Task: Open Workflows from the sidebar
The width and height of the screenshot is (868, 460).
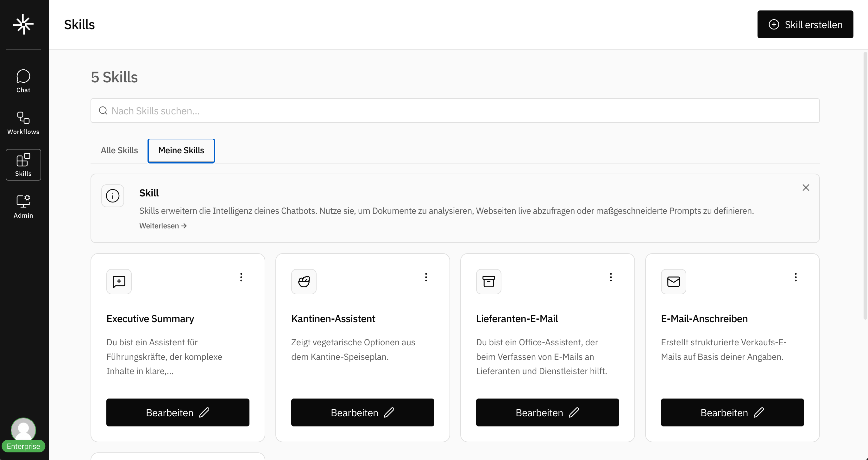Action: [x=23, y=123]
